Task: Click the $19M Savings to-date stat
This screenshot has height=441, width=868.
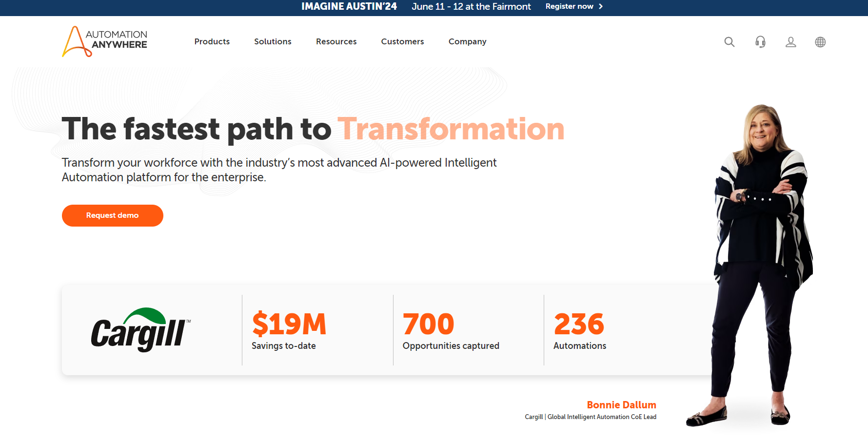Action: 289,330
